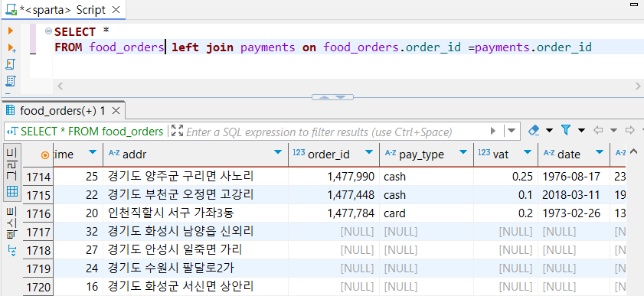Click the orange record mode icon in grid corner

(x=45, y=155)
